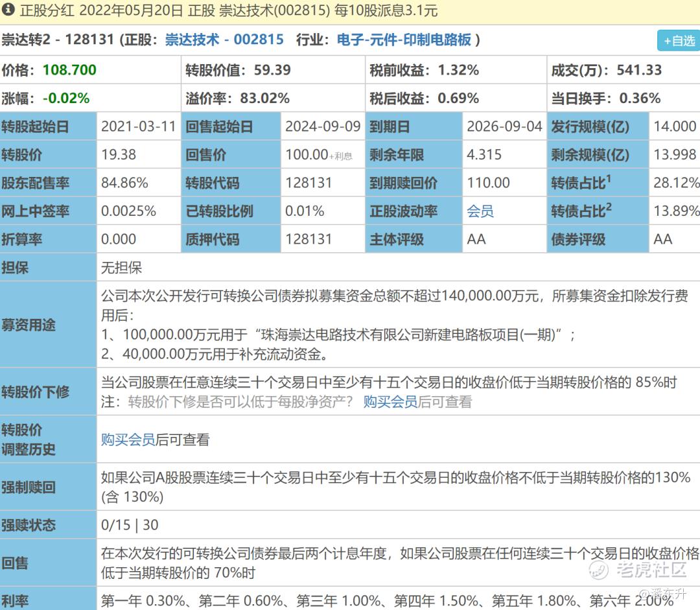
Task: Select the price value 108.700
Action: (69, 69)
